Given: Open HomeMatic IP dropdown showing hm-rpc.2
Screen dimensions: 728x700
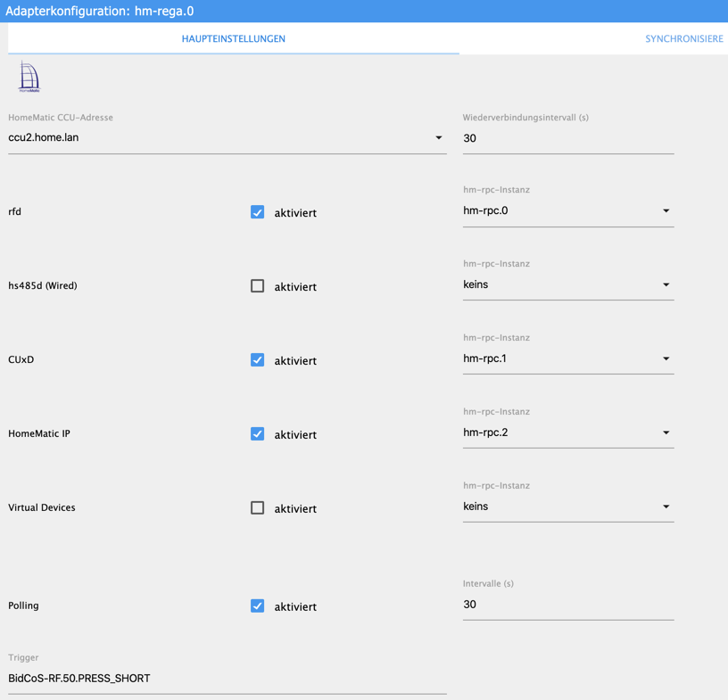Looking at the screenshot, I should [x=568, y=432].
